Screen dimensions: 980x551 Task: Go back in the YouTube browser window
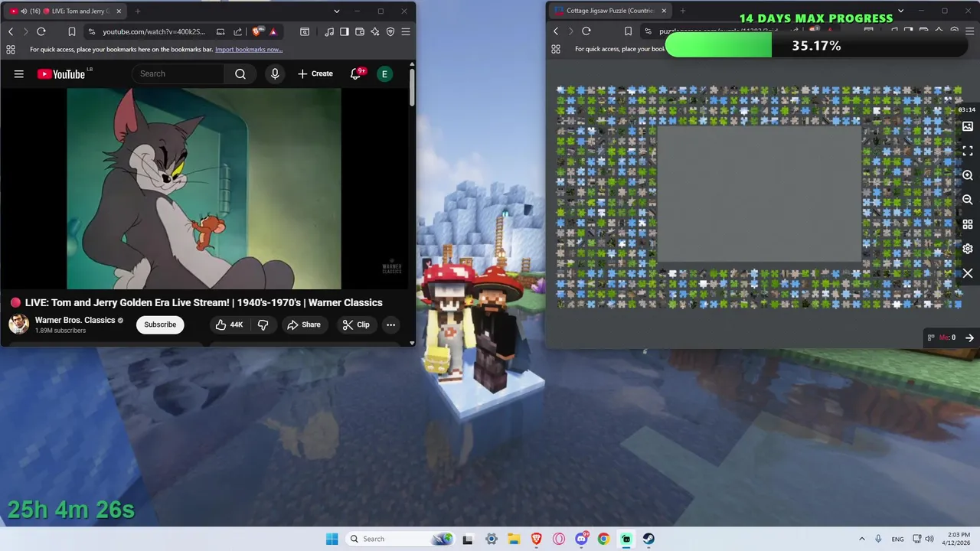11,31
